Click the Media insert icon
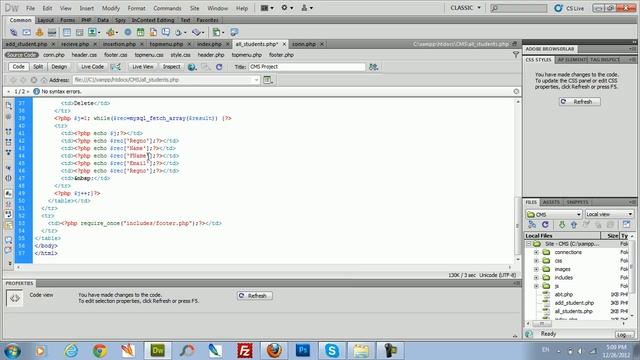Screen dimensions: 640x360 [x=110, y=32]
